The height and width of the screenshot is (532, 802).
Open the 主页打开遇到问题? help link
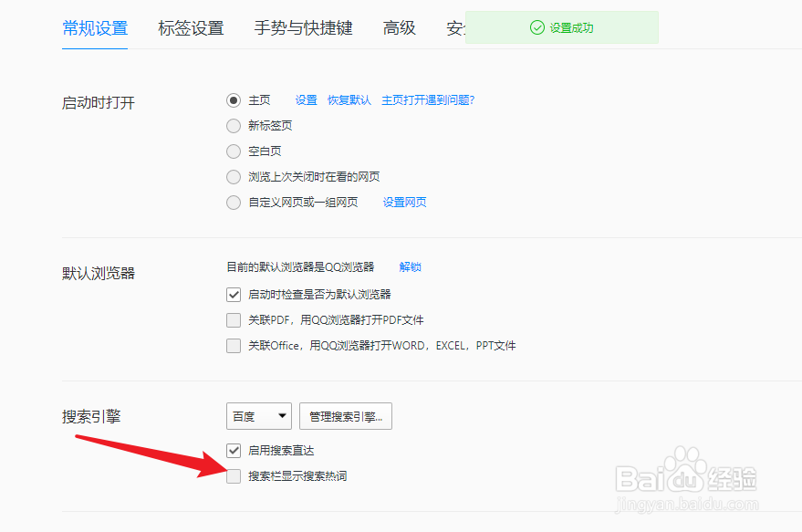click(x=428, y=100)
